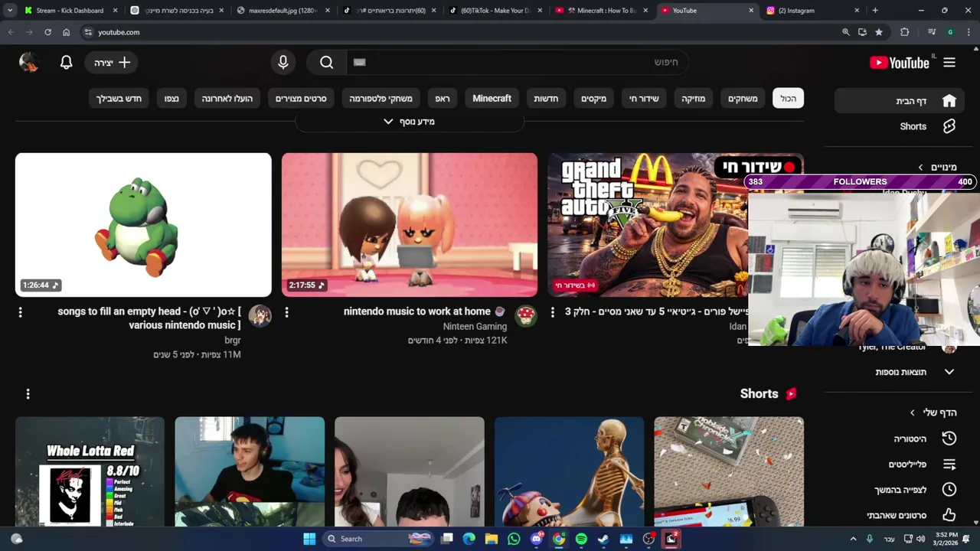Screen dimensions: 980x551
Task: Open the Chrome extensions puzzle icon
Action: [905, 32]
